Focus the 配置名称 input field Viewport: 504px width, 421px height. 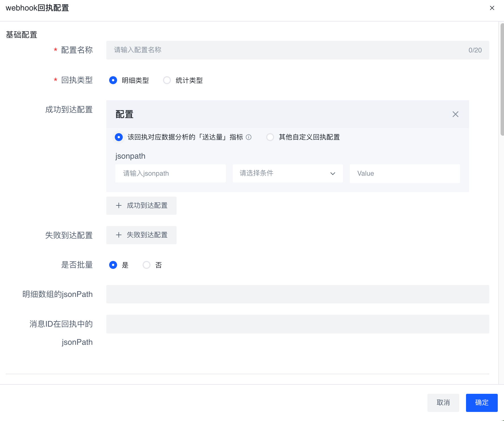298,50
